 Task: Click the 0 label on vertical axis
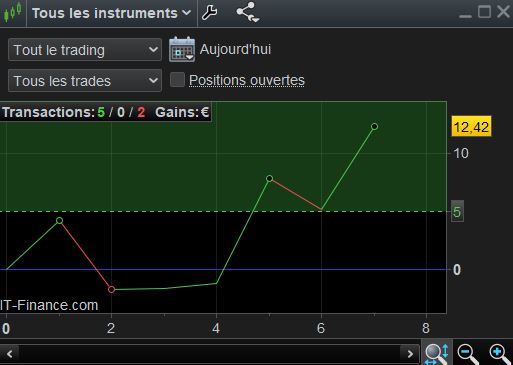coord(457,270)
